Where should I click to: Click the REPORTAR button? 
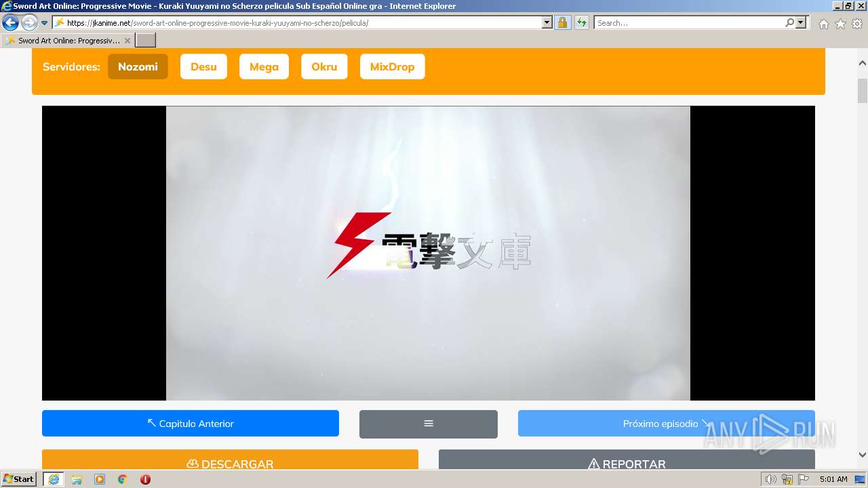point(627,461)
